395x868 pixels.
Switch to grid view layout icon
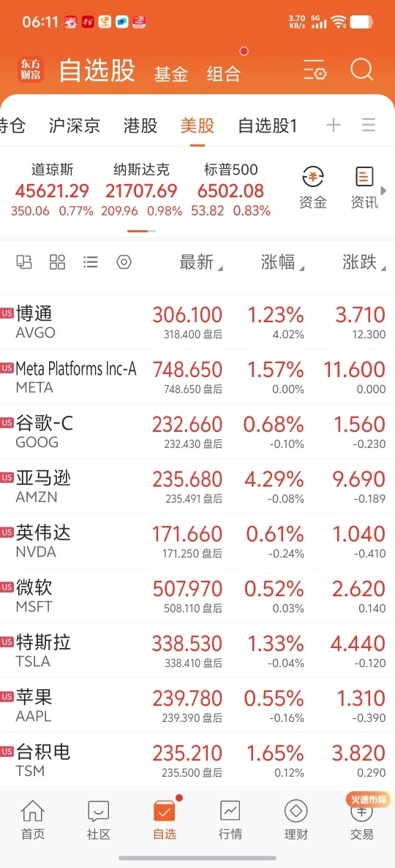click(x=58, y=262)
